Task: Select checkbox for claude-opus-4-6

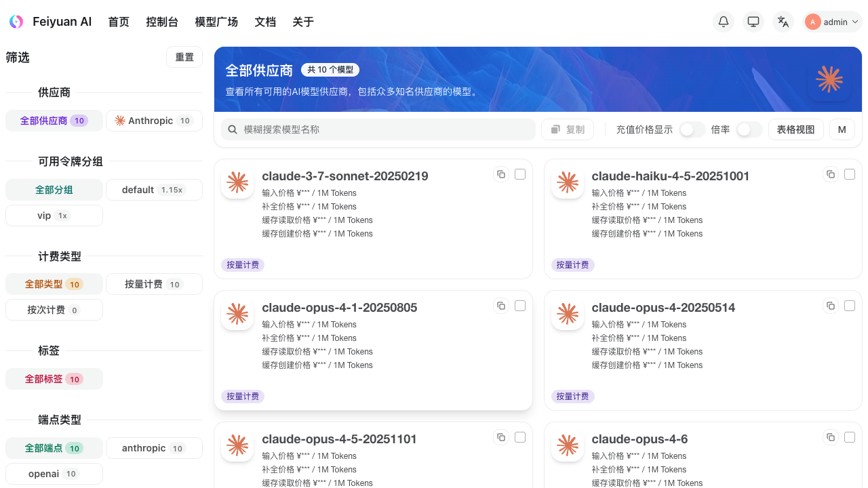Action: pyautogui.click(x=850, y=437)
